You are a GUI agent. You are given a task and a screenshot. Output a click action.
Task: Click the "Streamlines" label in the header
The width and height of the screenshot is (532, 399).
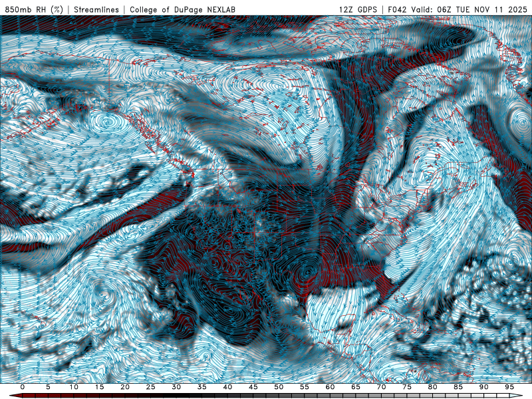pyautogui.click(x=96, y=9)
